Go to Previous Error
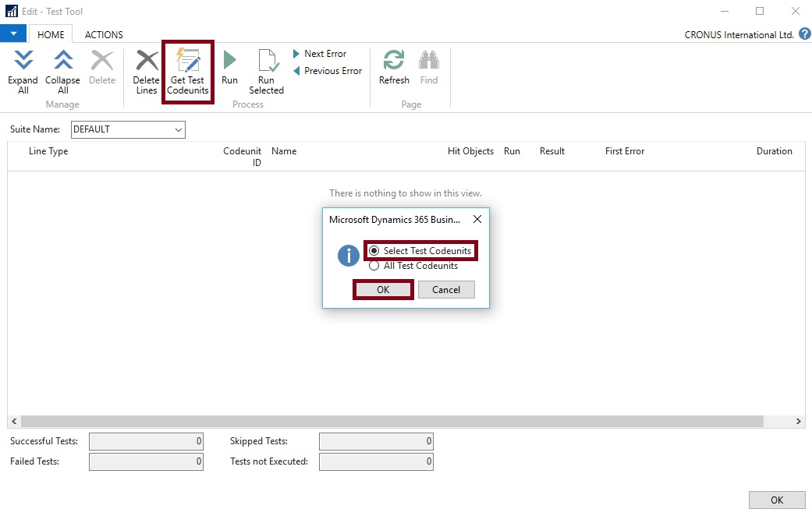The height and width of the screenshot is (516, 812). point(328,71)
